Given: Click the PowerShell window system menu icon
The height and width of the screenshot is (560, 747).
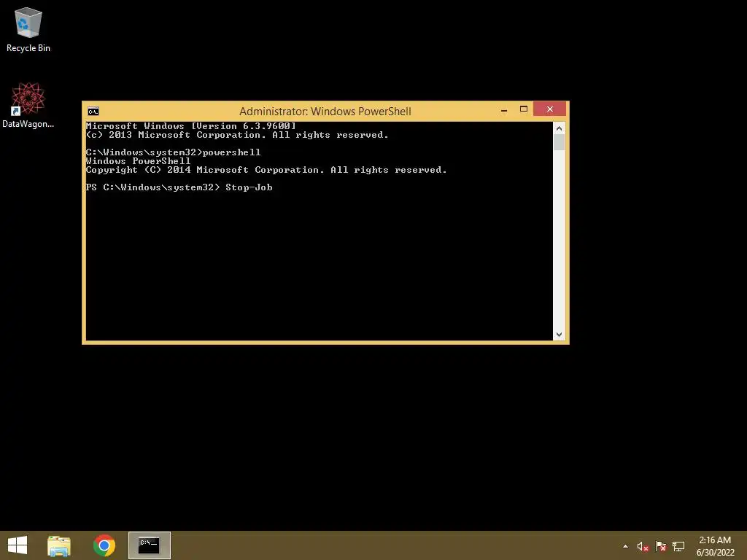Looking at the screenshot, I should tap(93, 112).
